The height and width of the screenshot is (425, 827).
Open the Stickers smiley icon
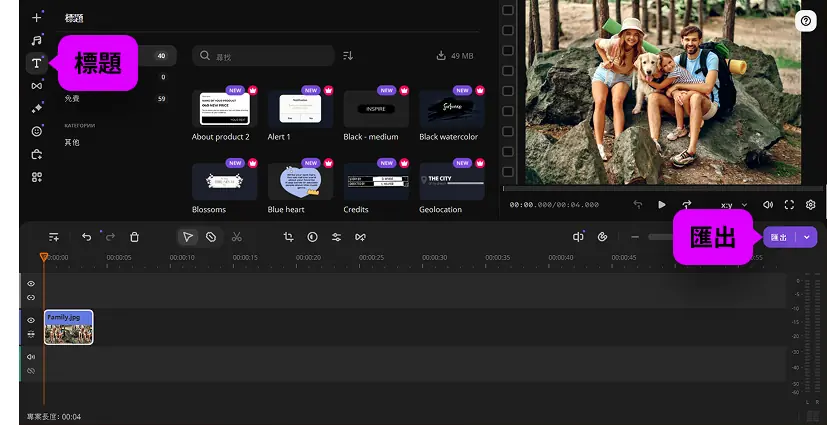(36, 131)
